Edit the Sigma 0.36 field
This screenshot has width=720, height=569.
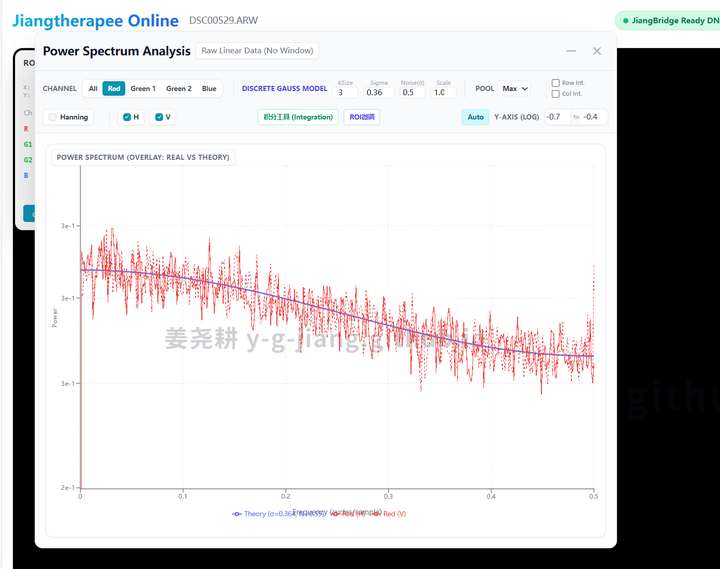tap(379, 92)
